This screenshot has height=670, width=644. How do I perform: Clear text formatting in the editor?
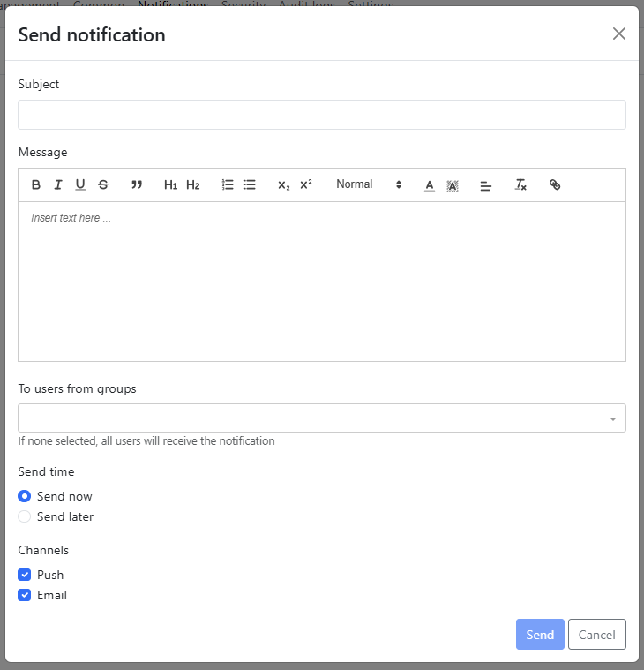coord(521,185)
